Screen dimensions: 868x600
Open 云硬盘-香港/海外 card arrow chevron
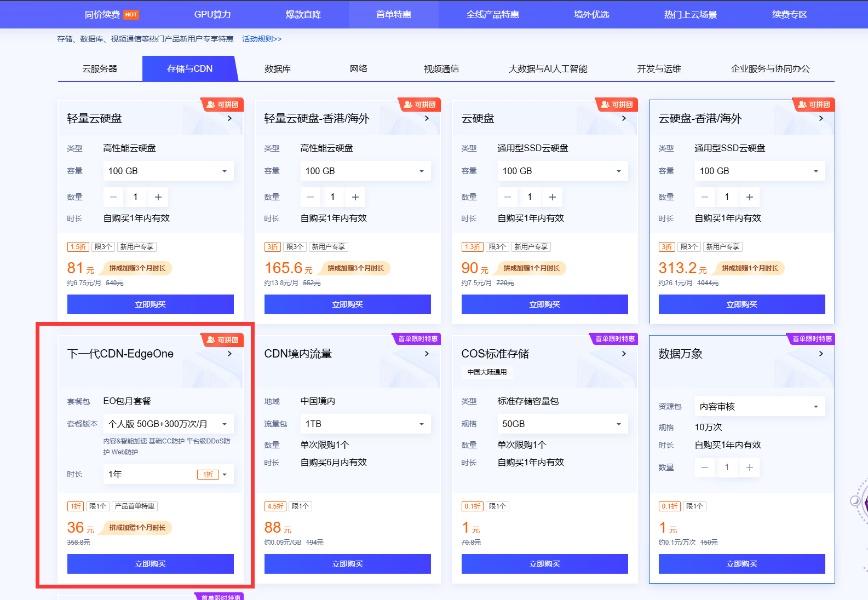tap(821, 118)
